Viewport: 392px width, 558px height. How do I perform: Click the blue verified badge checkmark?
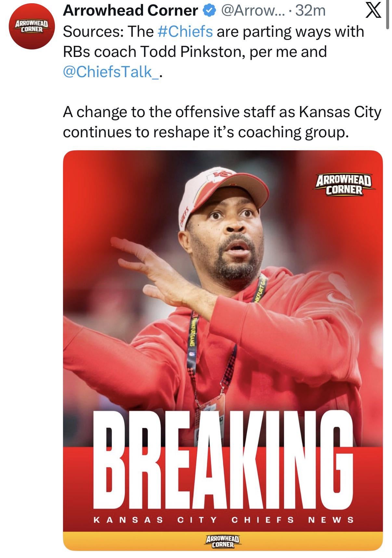point(209,11)
